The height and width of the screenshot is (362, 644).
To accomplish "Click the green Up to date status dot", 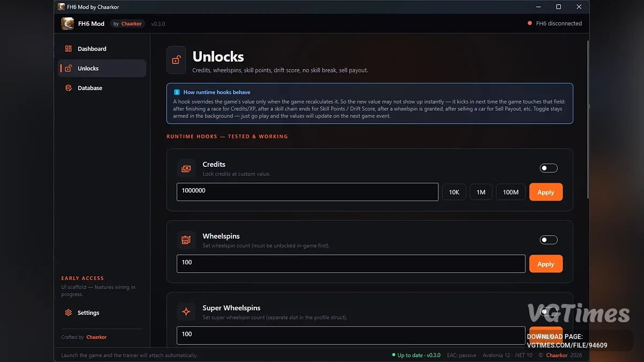I will (393, 355).
